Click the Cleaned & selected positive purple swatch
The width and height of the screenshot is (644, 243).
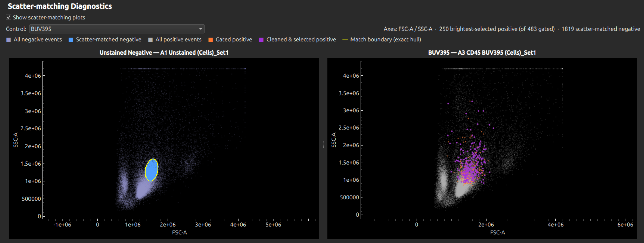tap(261, 40)
